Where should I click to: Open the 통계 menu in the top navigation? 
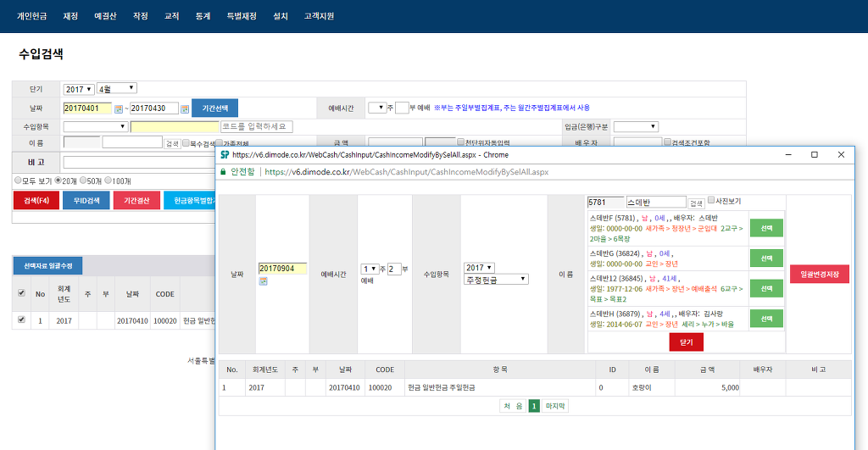click(203, 16)
